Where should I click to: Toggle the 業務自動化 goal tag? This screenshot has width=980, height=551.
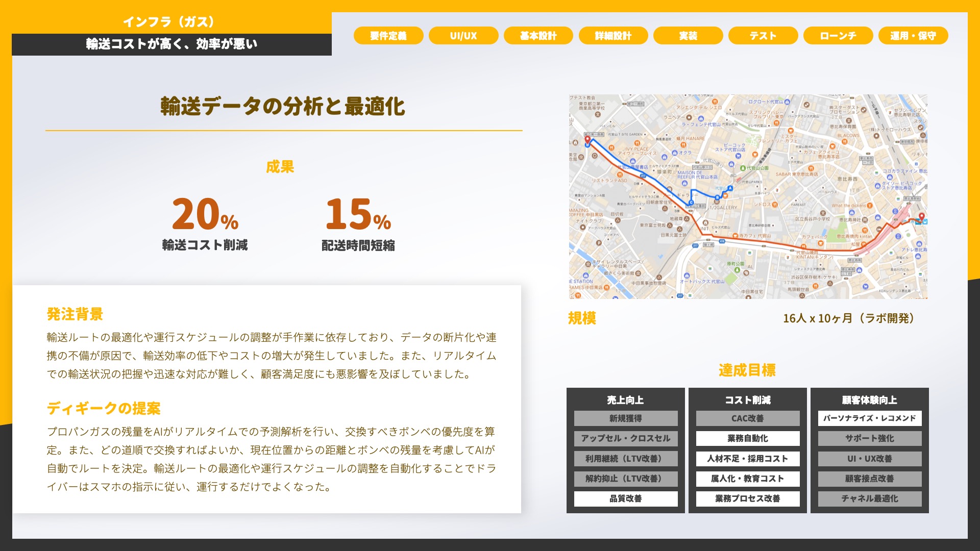[748, 438]
